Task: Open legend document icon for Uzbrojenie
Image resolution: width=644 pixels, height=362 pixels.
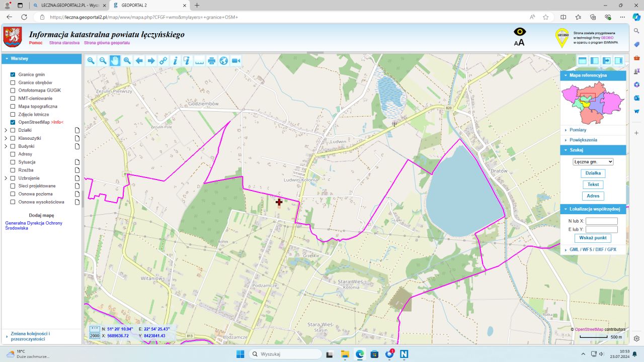Action: [77, 178]
